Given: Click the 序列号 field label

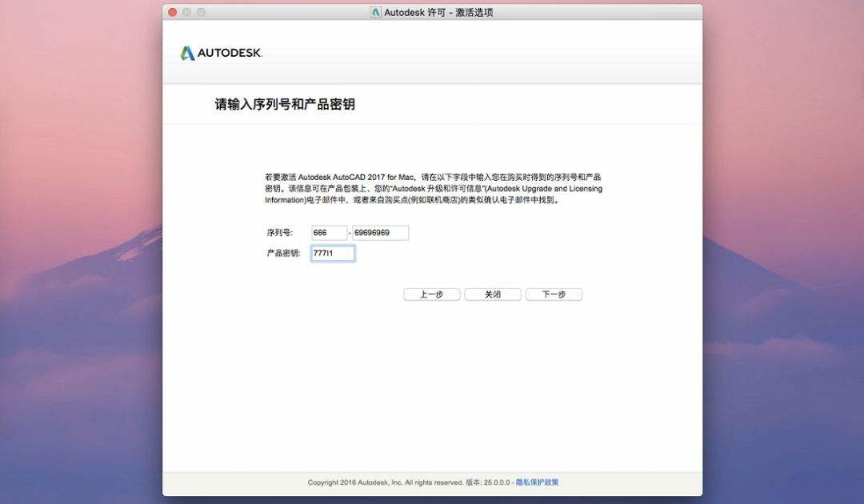Looking at the screenshot, I should point(281,232).
